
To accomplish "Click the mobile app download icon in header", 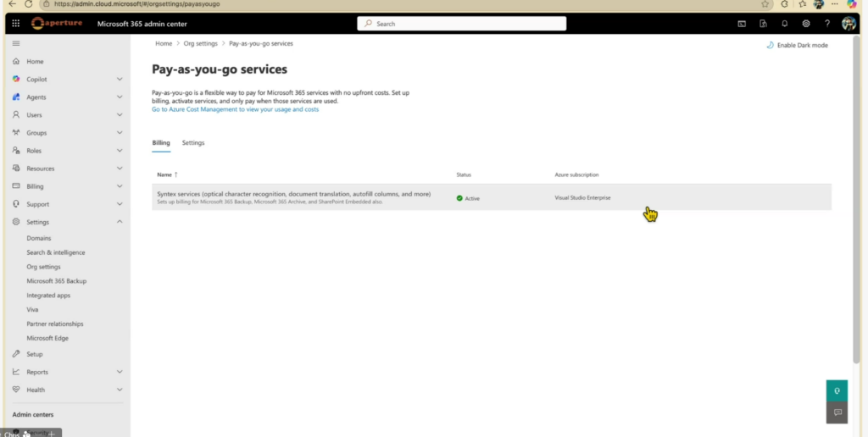I will (763, 24).
